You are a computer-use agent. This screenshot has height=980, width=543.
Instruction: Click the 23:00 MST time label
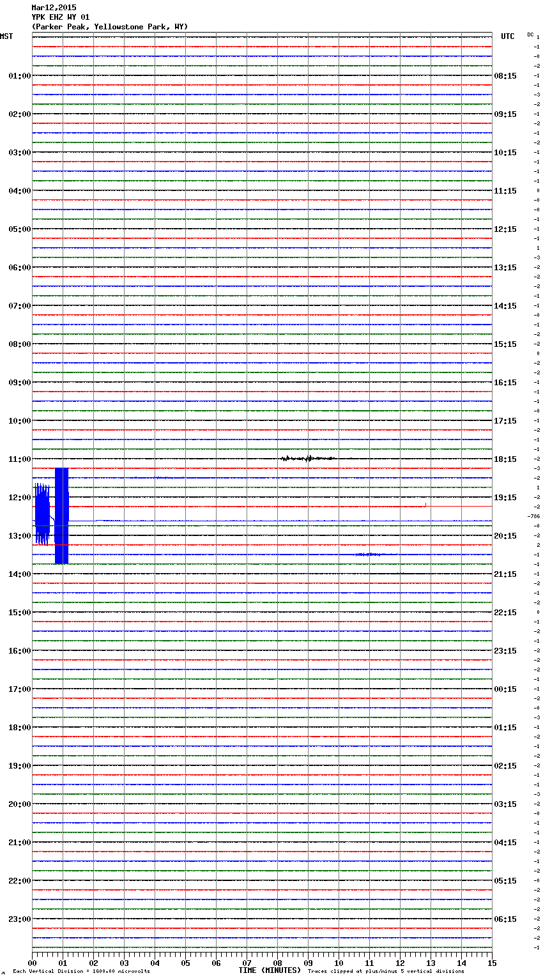tap(19, 919)
